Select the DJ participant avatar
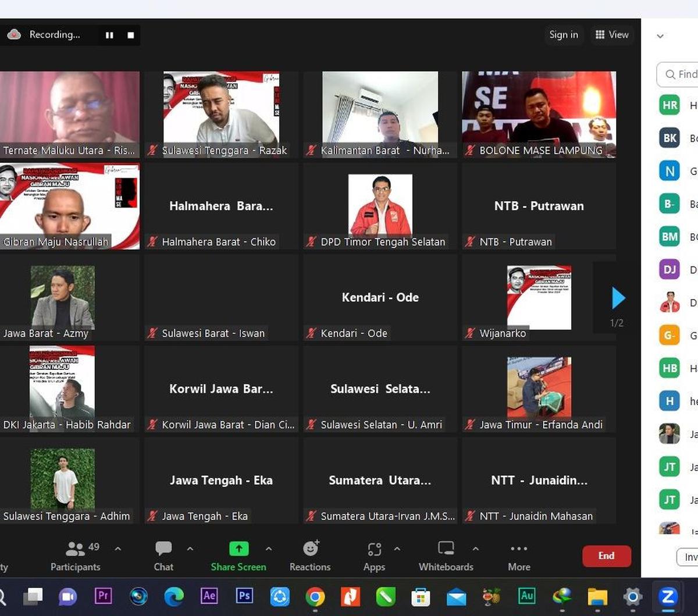698x616 pixels. click(x=669, y=269)
